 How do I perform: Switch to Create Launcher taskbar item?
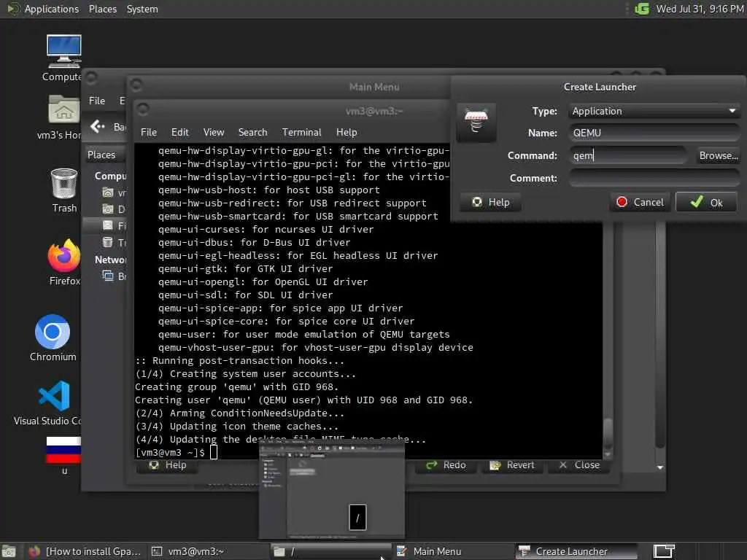click(576, 551)
